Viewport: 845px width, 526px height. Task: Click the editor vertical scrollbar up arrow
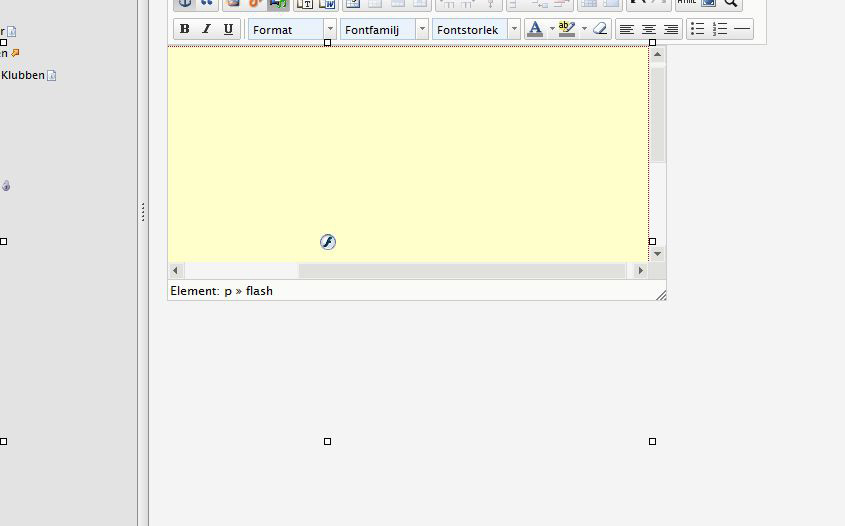(x=657, y=54)
